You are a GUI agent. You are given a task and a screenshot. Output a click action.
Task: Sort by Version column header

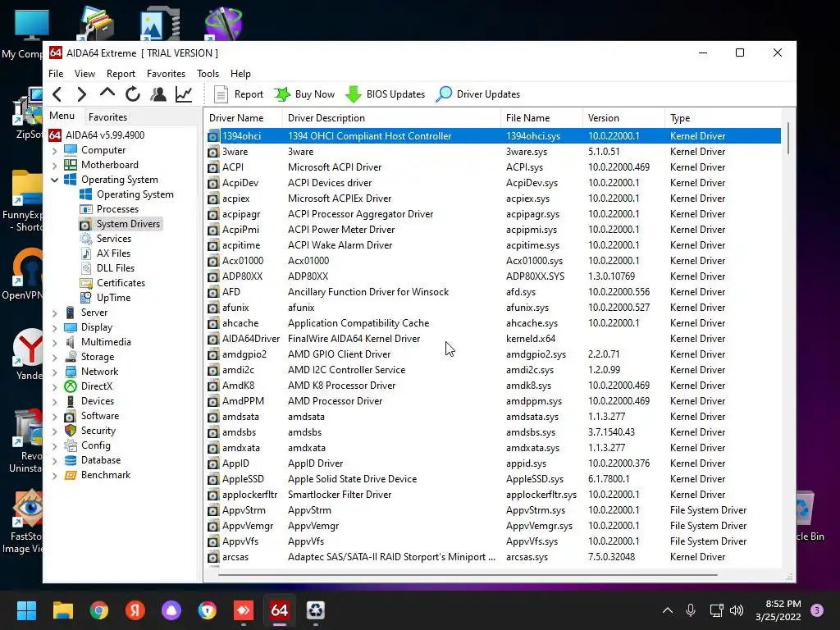[623, 118]
